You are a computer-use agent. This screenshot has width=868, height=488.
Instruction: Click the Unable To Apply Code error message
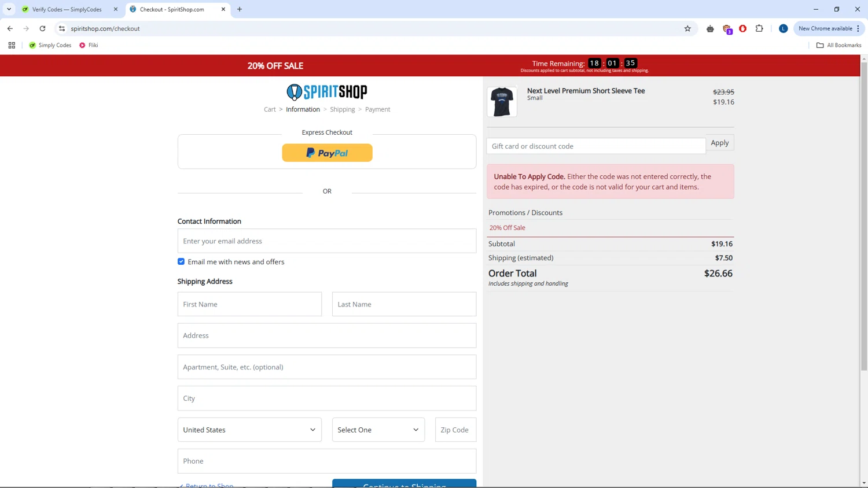coord(610,182)
